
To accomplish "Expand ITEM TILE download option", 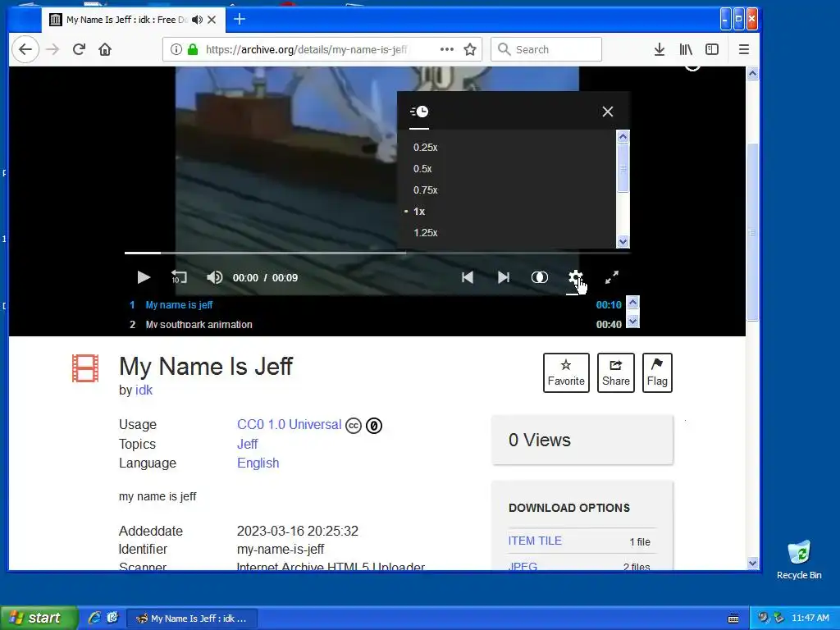I will pos(535,541).
